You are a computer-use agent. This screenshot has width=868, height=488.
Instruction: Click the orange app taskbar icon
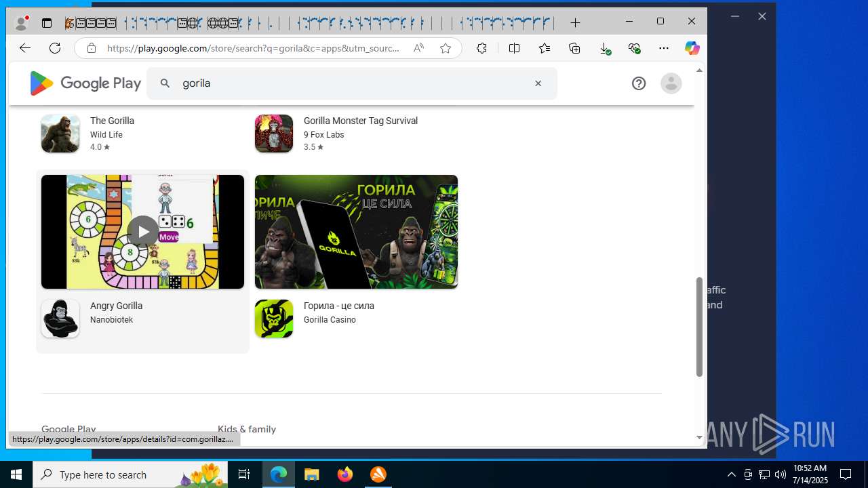[378, 474]
